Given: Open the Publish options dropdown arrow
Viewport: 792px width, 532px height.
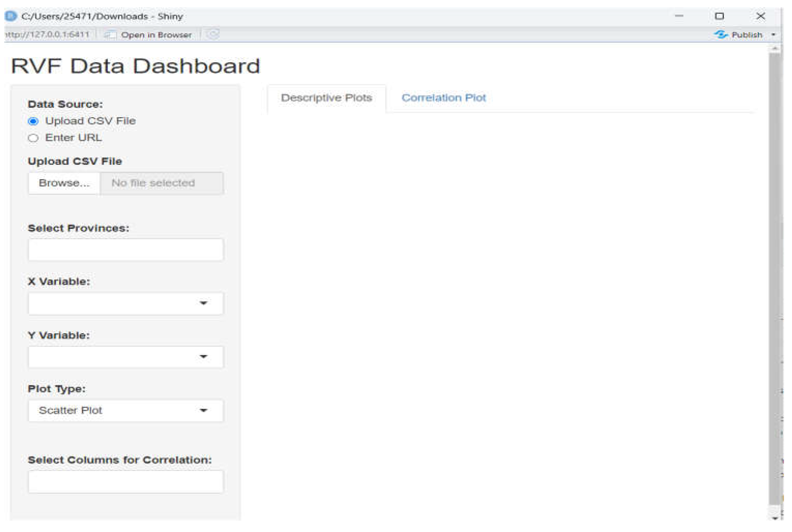Looking at the screenshot, I should [x=773, y=35].
